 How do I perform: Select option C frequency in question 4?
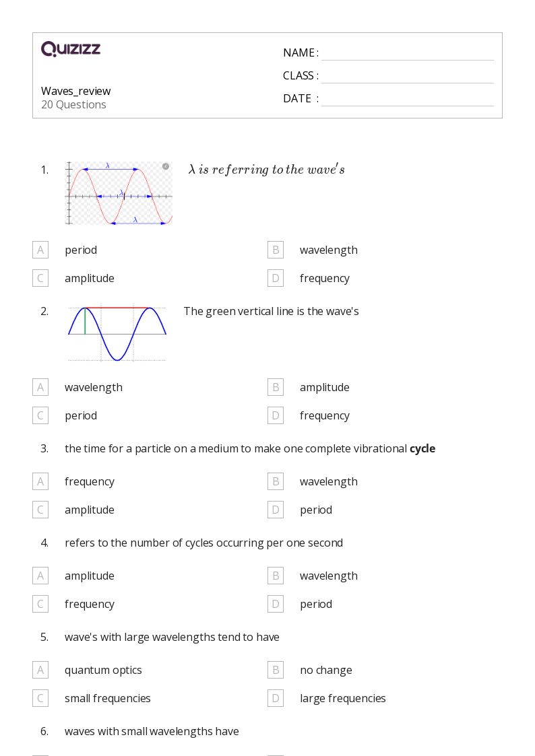[x=40, y=604]
